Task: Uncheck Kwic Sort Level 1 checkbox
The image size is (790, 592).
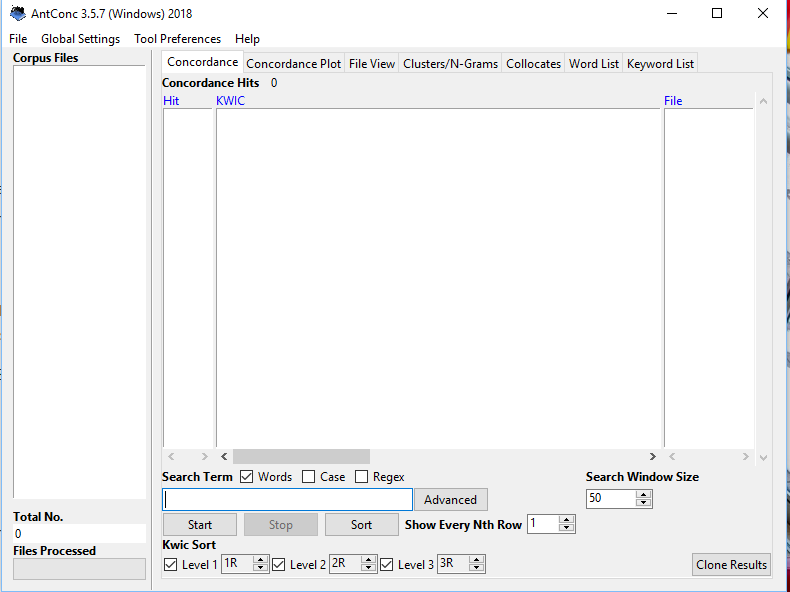Action: (x=171, y=565)
